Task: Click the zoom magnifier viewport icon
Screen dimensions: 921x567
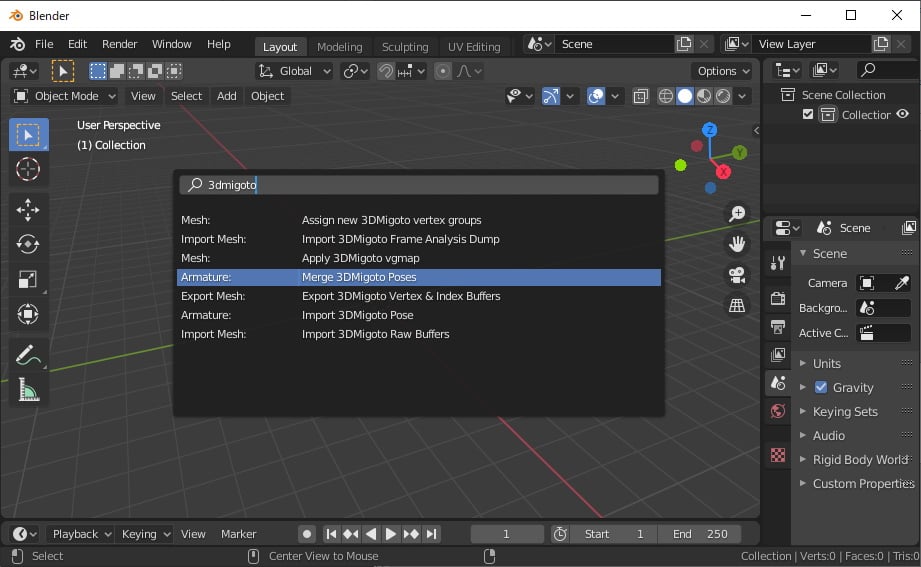Action: click(737, 213)
